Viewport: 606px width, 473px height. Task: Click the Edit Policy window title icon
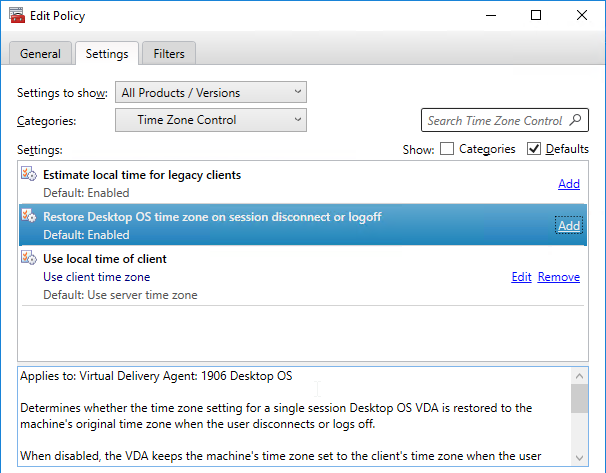[17, 15]
